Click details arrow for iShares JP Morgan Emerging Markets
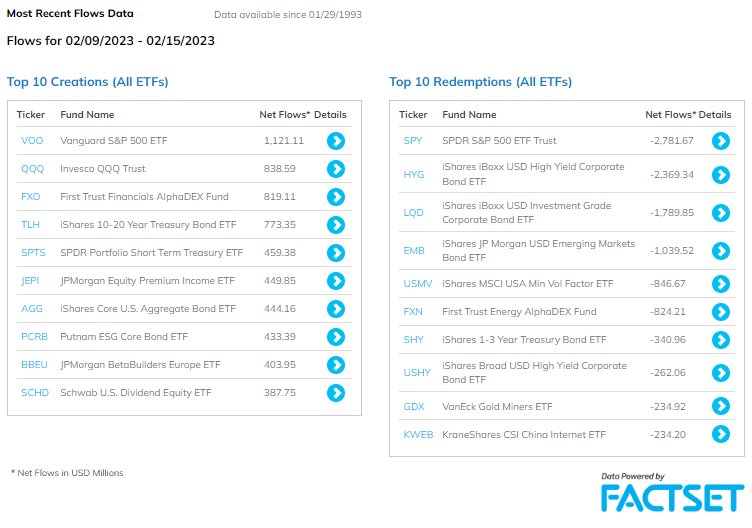Image resolution: width=752 pixels, height=528 pixels. [x=721, y=251]
